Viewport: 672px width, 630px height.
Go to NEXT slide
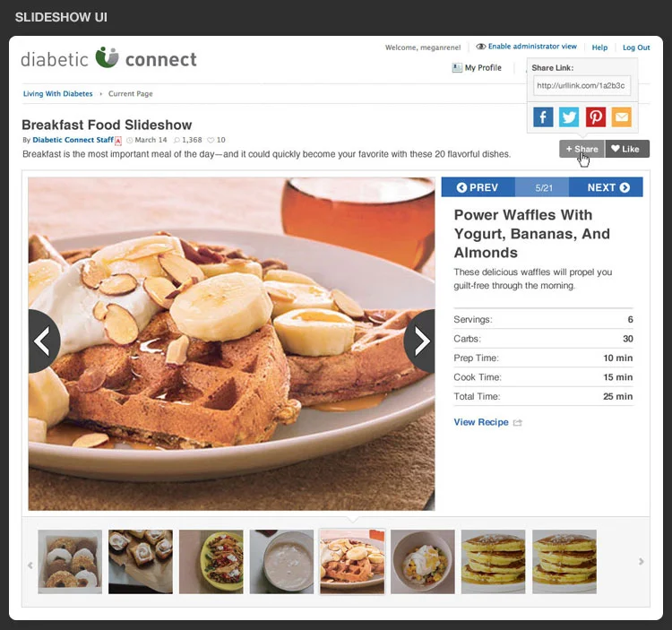pos(606,187)
